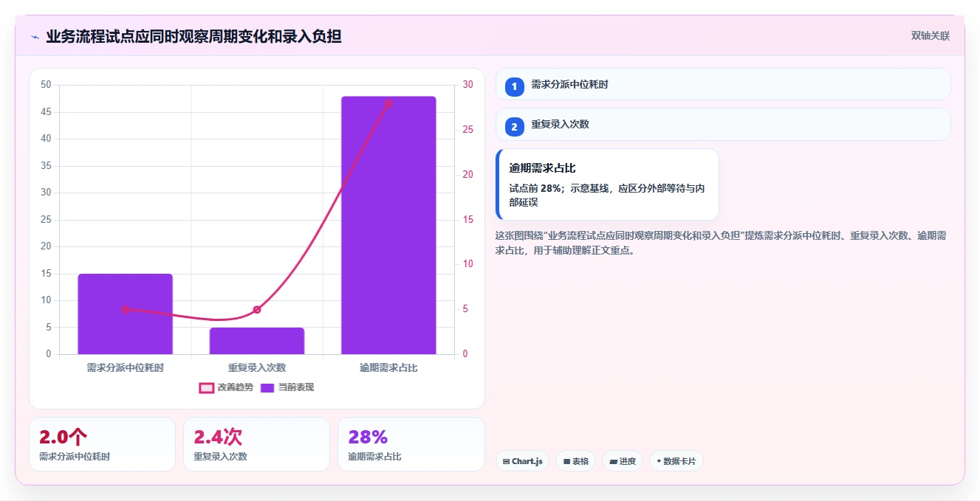Click the title 业务流程试点应同时观察周期变化和录入负担
The image size is (980, 501).
[x=193, y=36]
